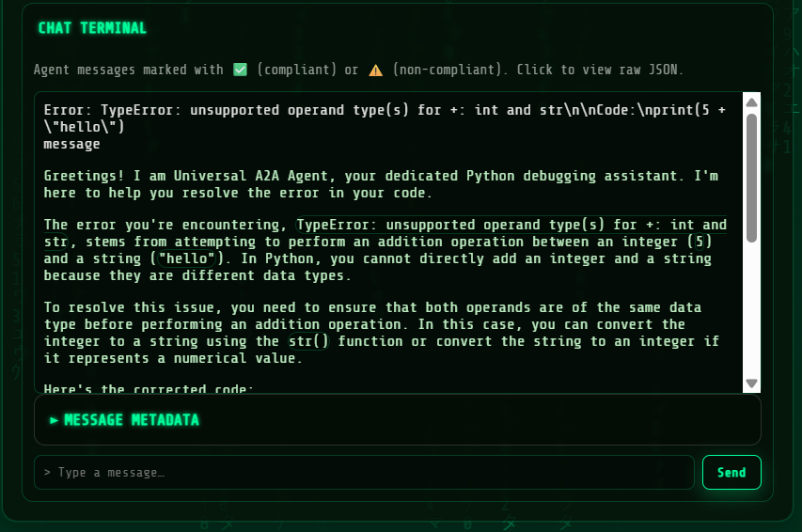This screenshot has height=532, width=802.
Task: Click the 'Here's the corrected code:' line
Action: pos(148,388)
